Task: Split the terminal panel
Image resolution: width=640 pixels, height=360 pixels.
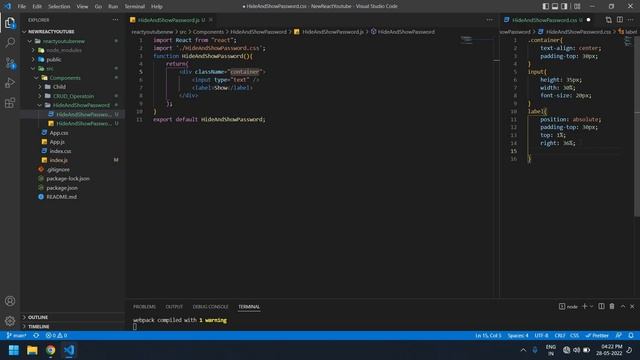Action: (x=601, y=306)
